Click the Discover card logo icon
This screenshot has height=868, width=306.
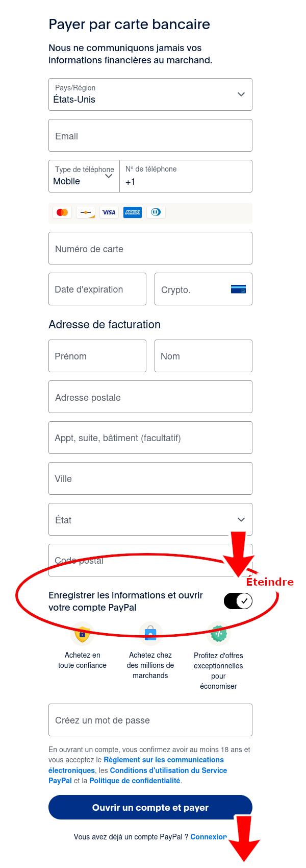(86, 212)
